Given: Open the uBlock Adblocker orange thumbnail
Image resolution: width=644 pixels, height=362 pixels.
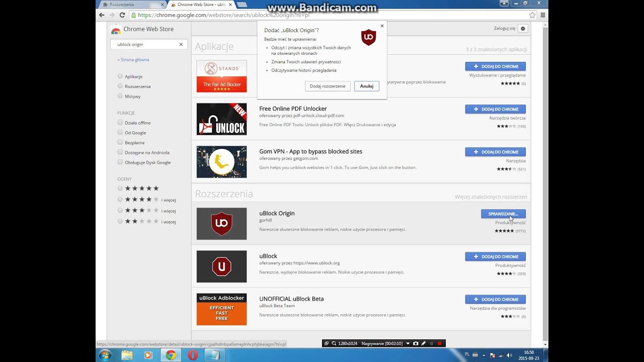Looking at the screenshot, I should point(221,309).
